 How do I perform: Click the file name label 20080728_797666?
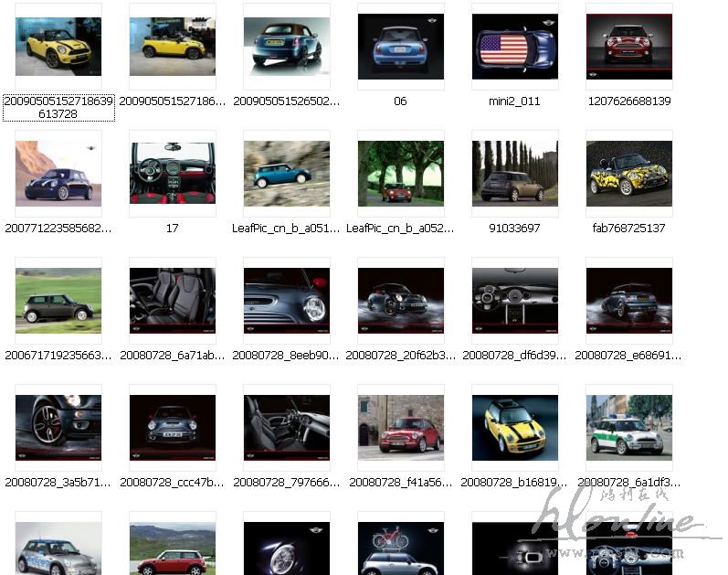286,482
